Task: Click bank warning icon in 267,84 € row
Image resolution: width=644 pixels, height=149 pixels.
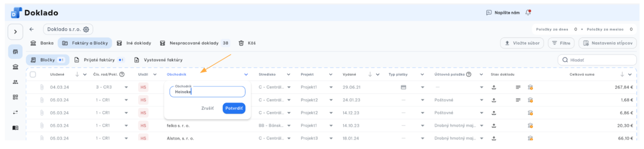Action: [x=530, y=87]
